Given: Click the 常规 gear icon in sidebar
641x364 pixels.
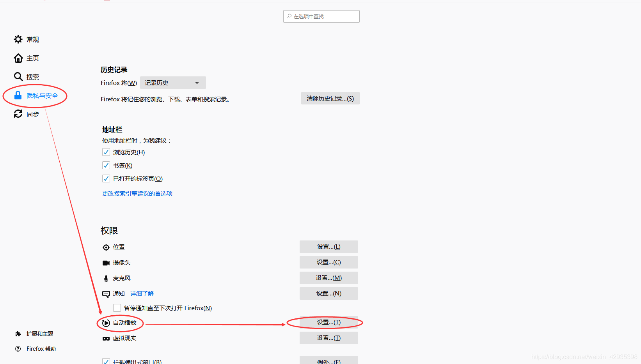Looking at the screenshot, I should (18, 39).
